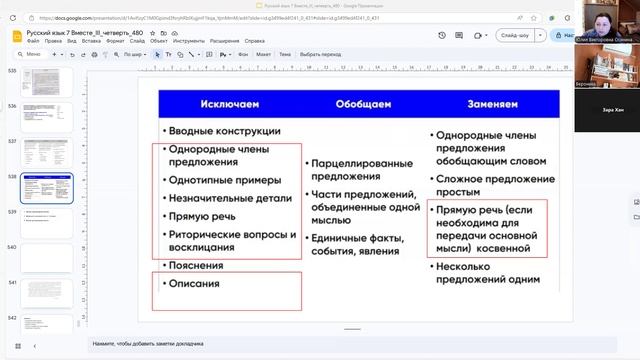Open the Вид menu
The height and width of the screenshot is (360, 640).
(x=72, y=41)
